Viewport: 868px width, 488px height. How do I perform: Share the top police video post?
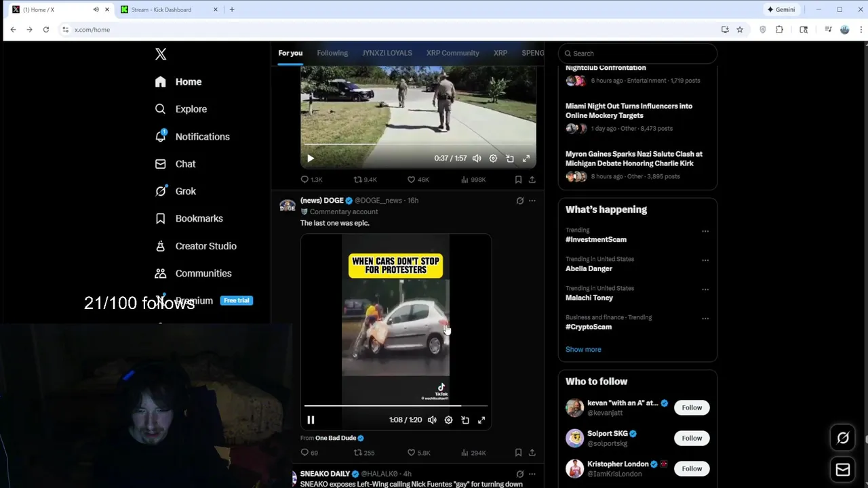532,180
